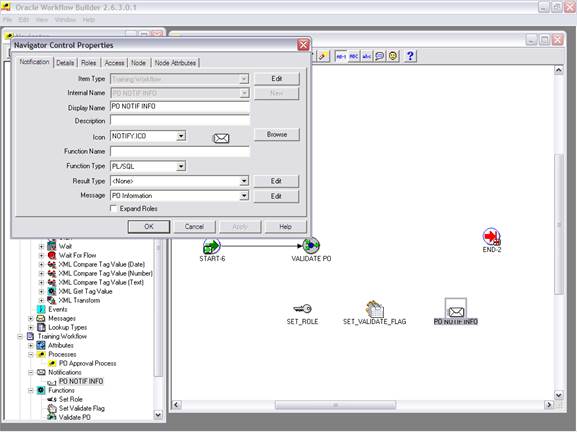The height and width of the screenshot is (432, 577).
Task: Click the Browse button for icon
Action: [277, 134]
